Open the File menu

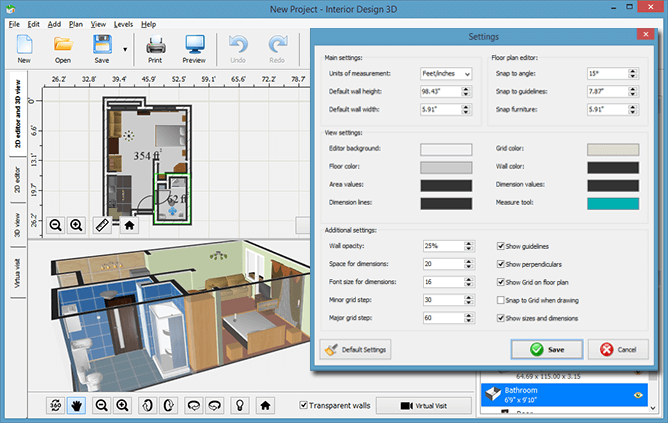pyautogui.click(x=14, y=24)
